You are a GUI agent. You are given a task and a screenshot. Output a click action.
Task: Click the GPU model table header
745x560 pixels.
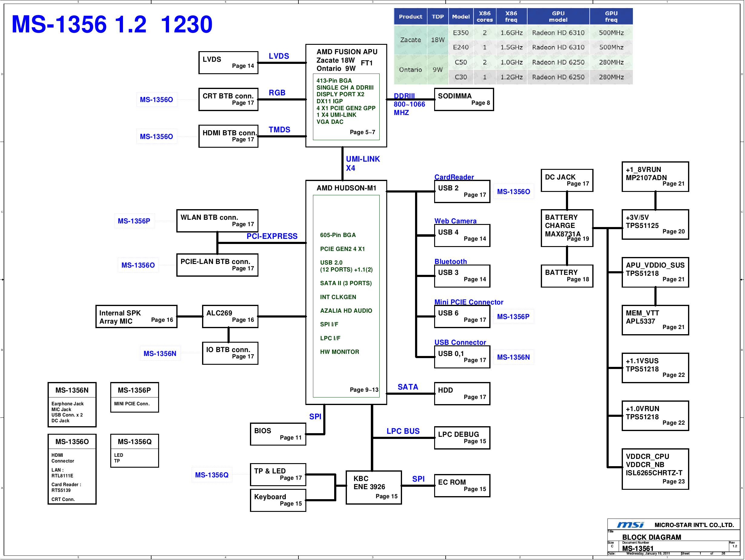(558, 16)
